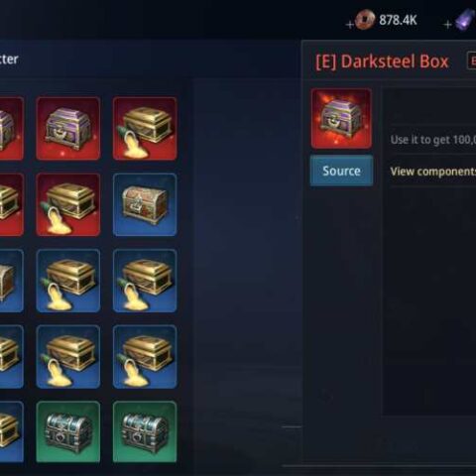Choose the green silver chest in the middle column

tap(68, 431)
